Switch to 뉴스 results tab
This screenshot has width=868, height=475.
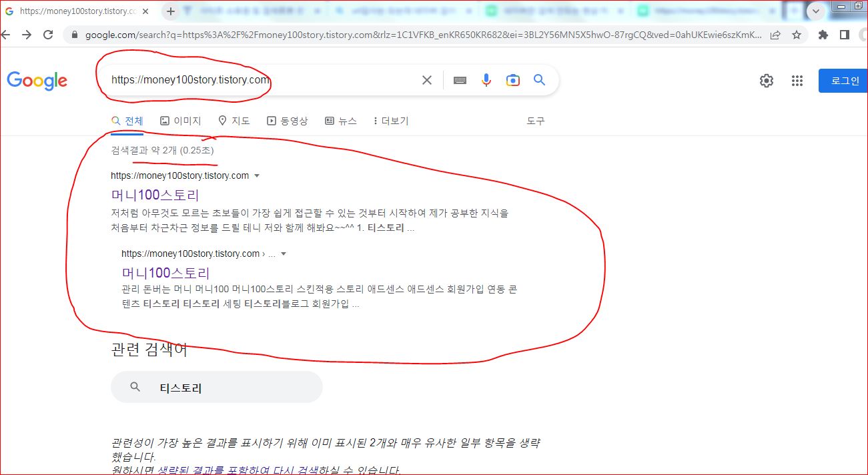click(x=340, y=121)
